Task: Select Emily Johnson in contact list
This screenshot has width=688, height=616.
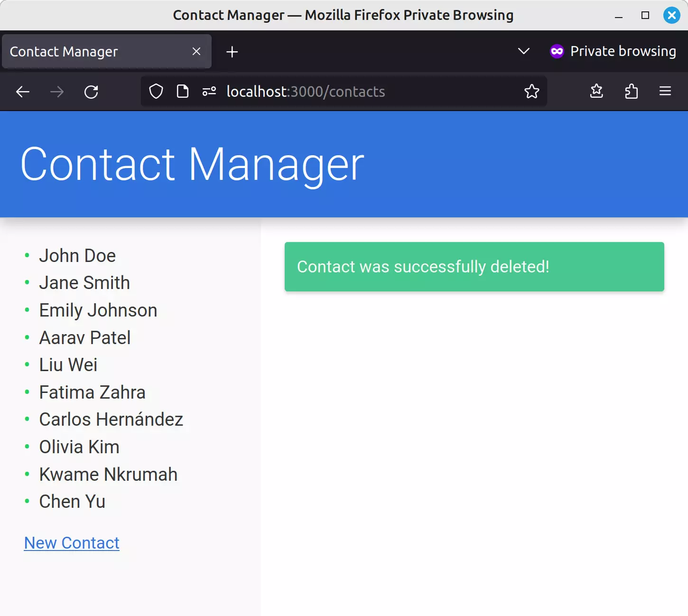Action: point(98,310)
